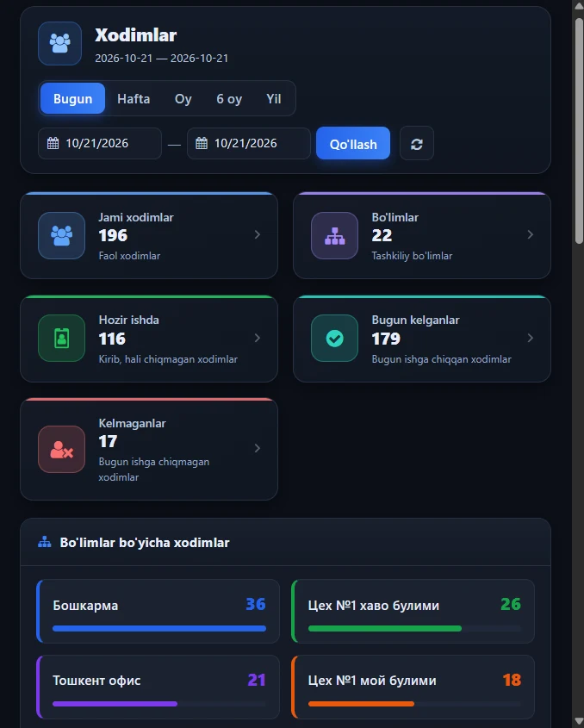Screen dimensions: 584x728
Task: Click the Xodimlar page title
Action: coord(135,35)
